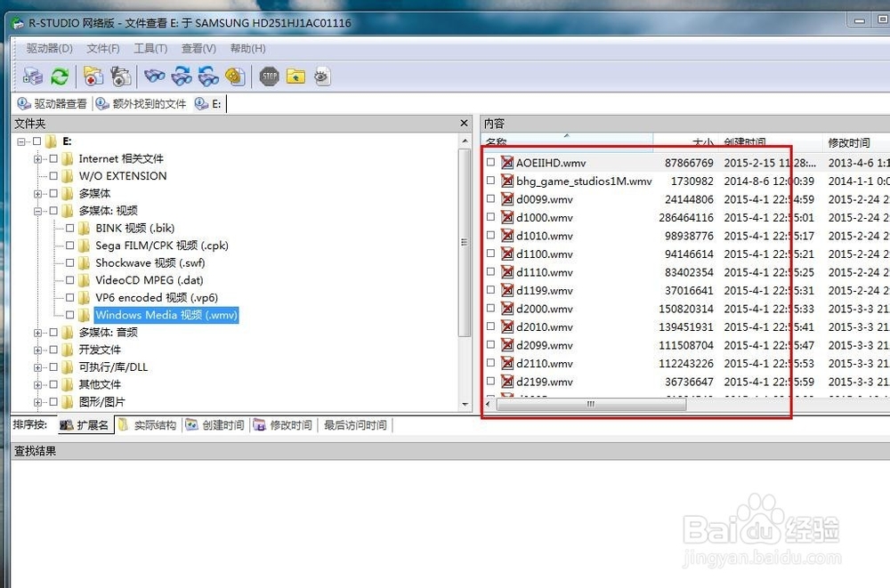The height and width of the screenshot is (588, 890).
Task: Click the green refresh toolbar icon
Action: (60, 76)
